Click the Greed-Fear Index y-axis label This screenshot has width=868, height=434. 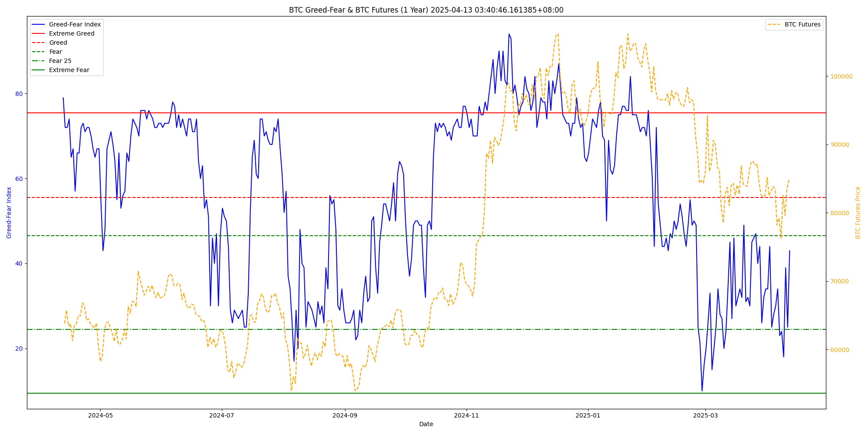pos(9,213)
